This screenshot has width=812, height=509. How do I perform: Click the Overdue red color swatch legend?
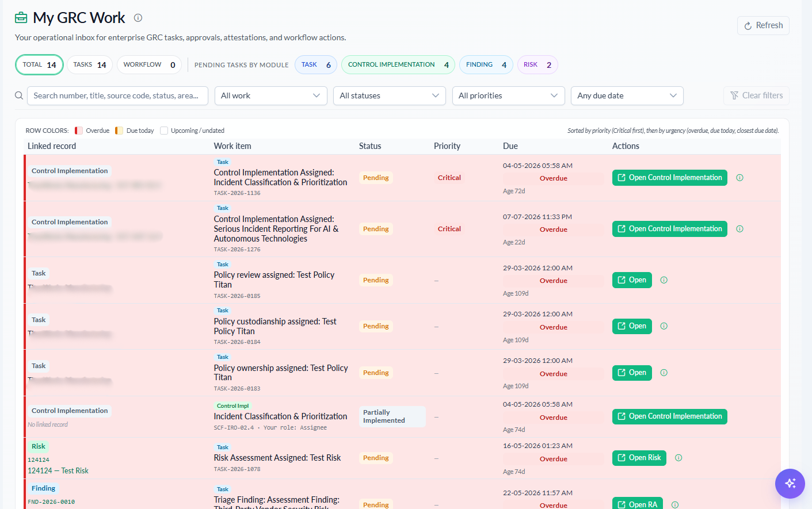[x=79, y=131]
